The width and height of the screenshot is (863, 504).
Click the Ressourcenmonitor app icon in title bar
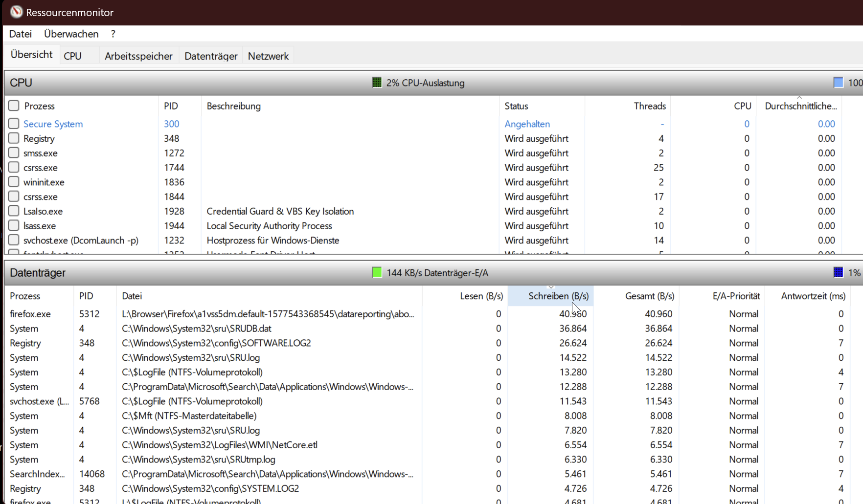click(x=16, y=12)
